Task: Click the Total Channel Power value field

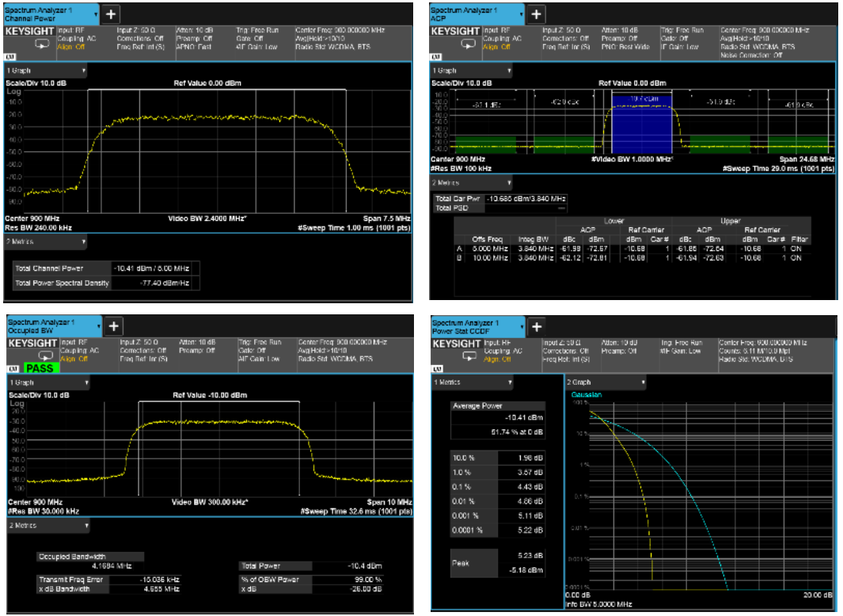Action: [155, 268]
